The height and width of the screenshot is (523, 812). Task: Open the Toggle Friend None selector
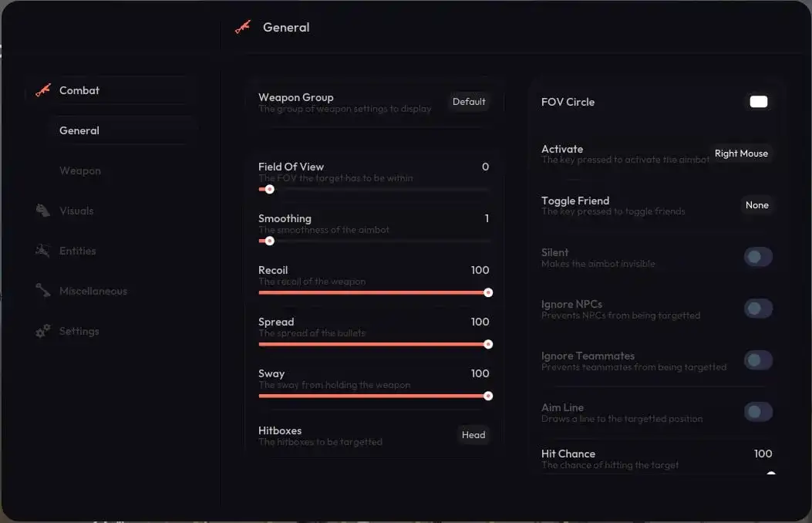[x=756, y=205]
